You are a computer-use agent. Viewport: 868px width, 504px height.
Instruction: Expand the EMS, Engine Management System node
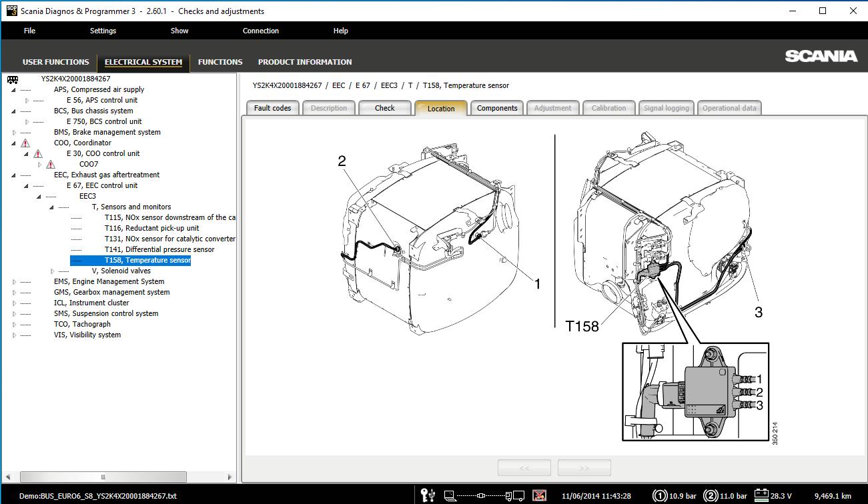point(13,281)
